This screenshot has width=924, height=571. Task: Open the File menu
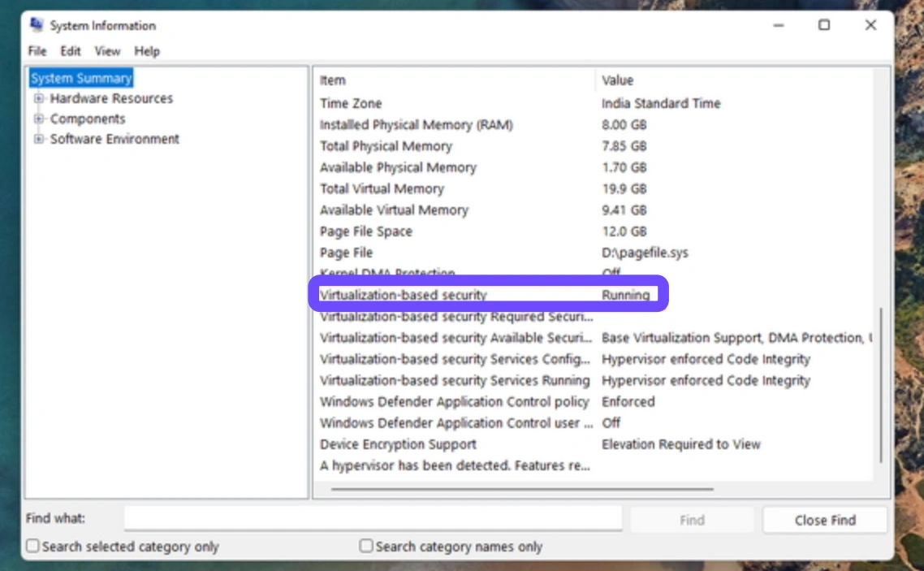click(x=37, y=51)
